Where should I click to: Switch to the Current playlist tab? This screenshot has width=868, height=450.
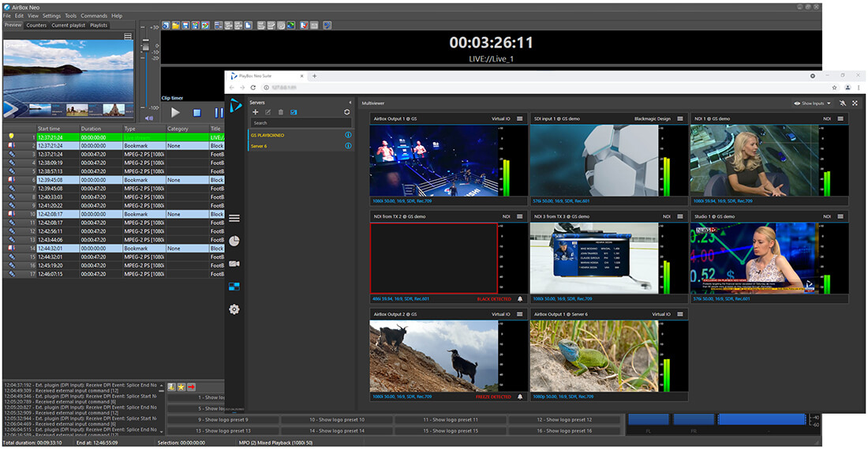pyautogui.click(x=69, y=25)
